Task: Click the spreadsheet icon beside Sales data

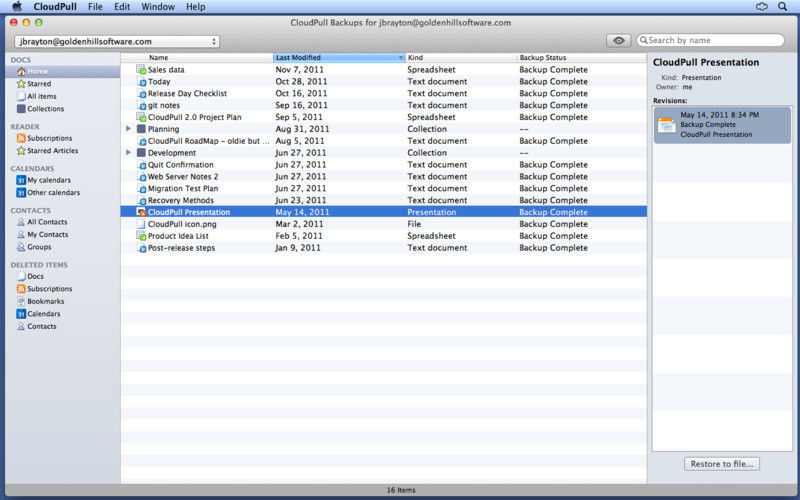Action: coord(141,69)
